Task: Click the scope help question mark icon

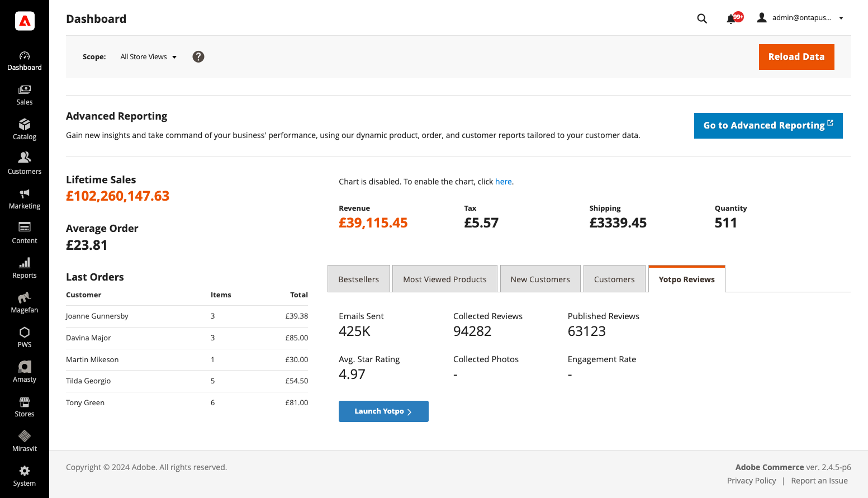Action: click(198, 56)
